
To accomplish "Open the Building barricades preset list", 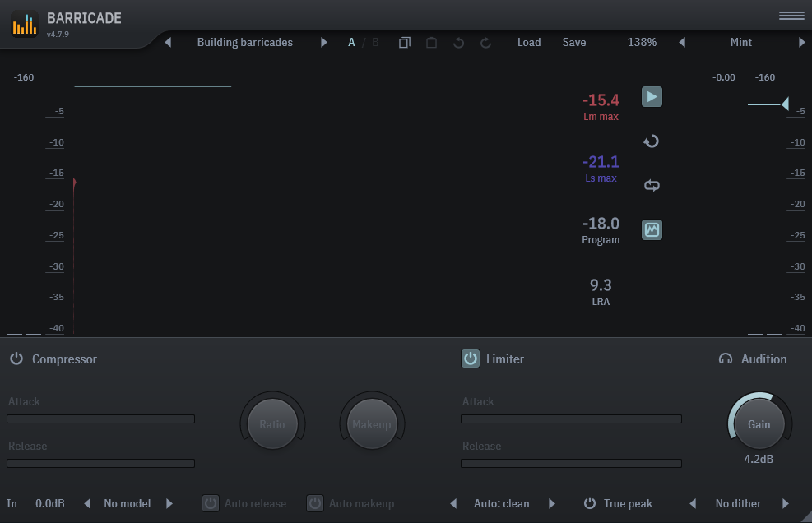I will point(245,43).
